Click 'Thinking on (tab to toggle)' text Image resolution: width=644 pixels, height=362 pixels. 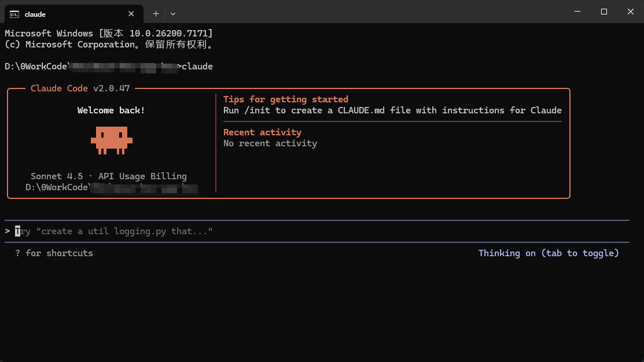[549, 253]
